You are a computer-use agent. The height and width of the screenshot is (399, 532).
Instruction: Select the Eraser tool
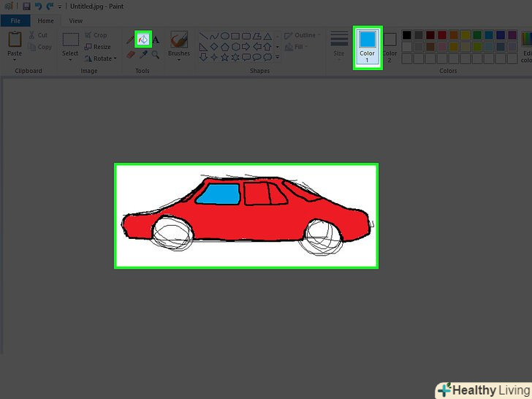pos(132,53)
